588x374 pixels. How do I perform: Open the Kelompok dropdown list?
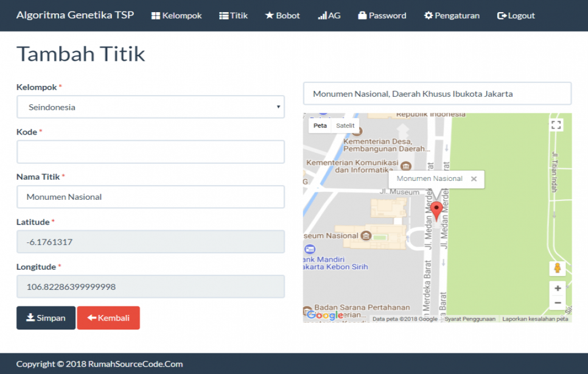(x=150, y=107)
